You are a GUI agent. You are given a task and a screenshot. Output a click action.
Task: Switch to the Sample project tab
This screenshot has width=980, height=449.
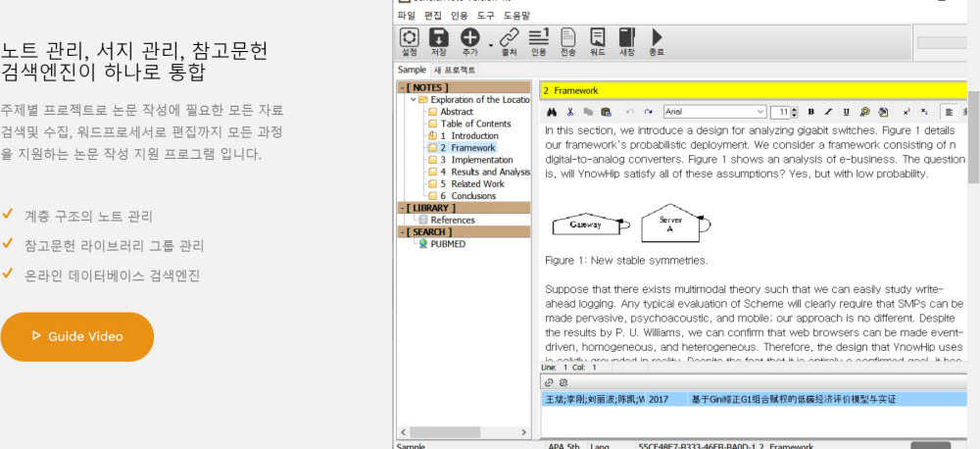(412, 70)
